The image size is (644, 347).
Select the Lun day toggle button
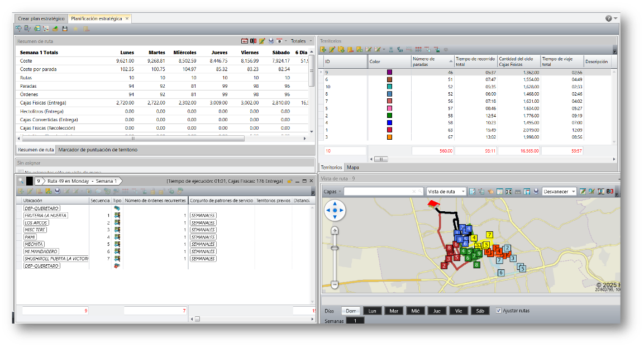pos(372,311)
